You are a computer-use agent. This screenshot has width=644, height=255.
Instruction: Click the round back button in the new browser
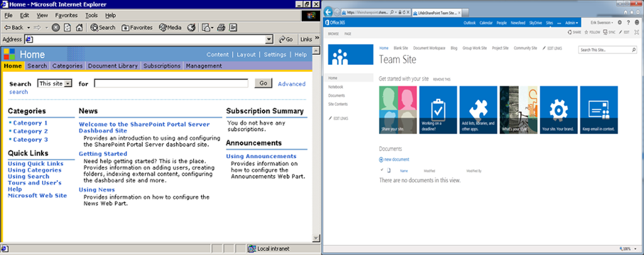[328, 13]
